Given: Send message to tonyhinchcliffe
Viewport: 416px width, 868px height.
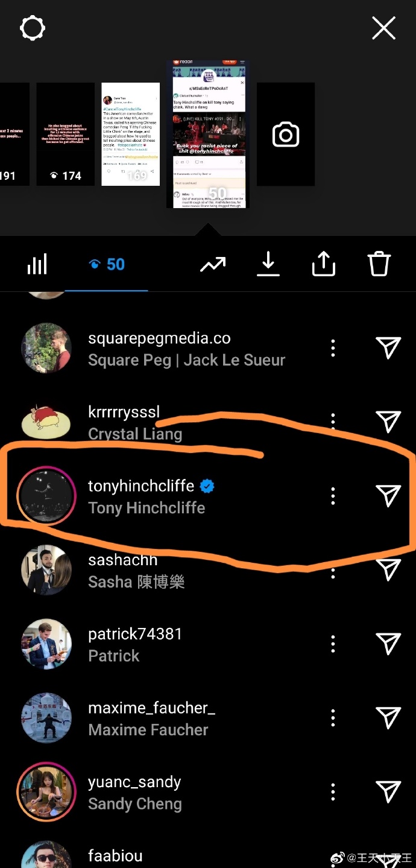Looking at the screenshot, I should (x=388, y=496).
